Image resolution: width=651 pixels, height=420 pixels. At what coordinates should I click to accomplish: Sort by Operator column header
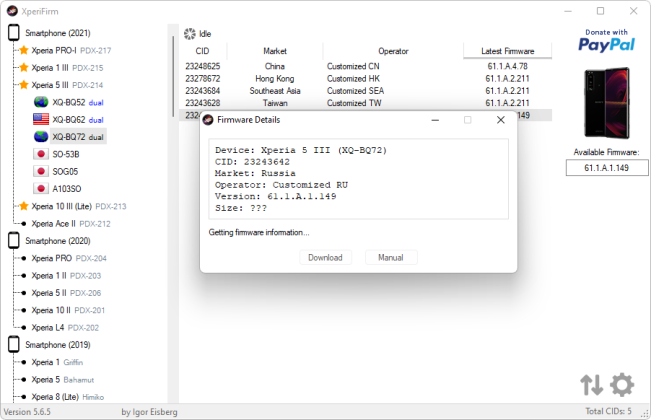click(393, 51)
